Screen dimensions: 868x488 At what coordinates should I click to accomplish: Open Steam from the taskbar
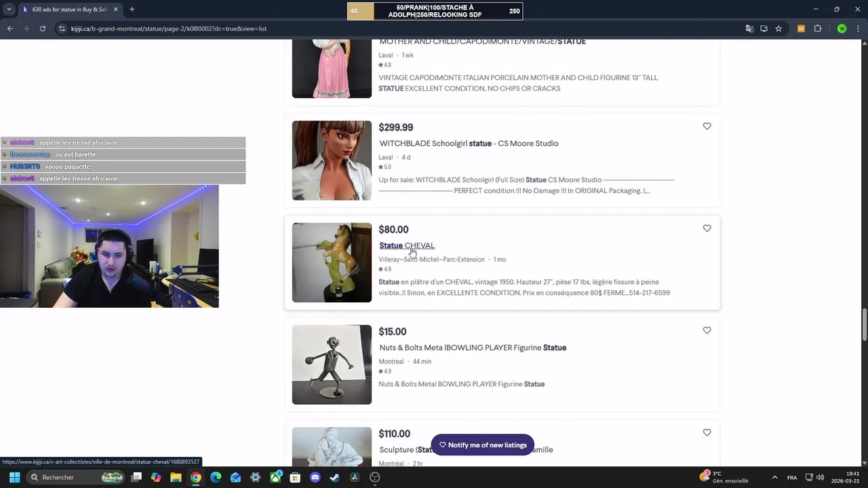click(334, 477)
